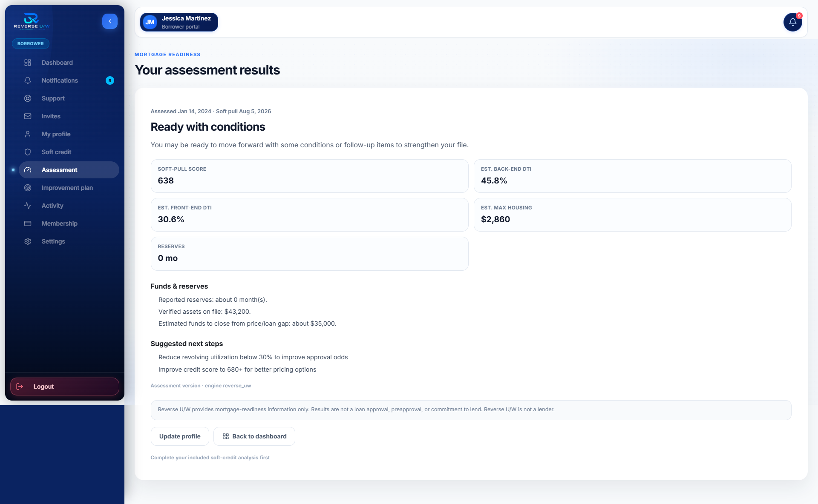Click the Dashboard grid icon in the sidebar
The width and height of the screenshot is (818, 504).
pos(28,63)
